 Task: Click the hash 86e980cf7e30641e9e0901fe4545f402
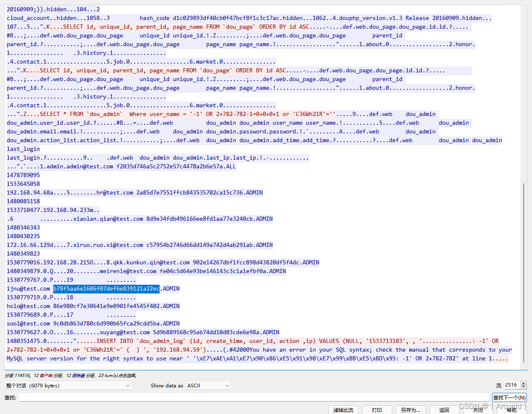[106, 306]
